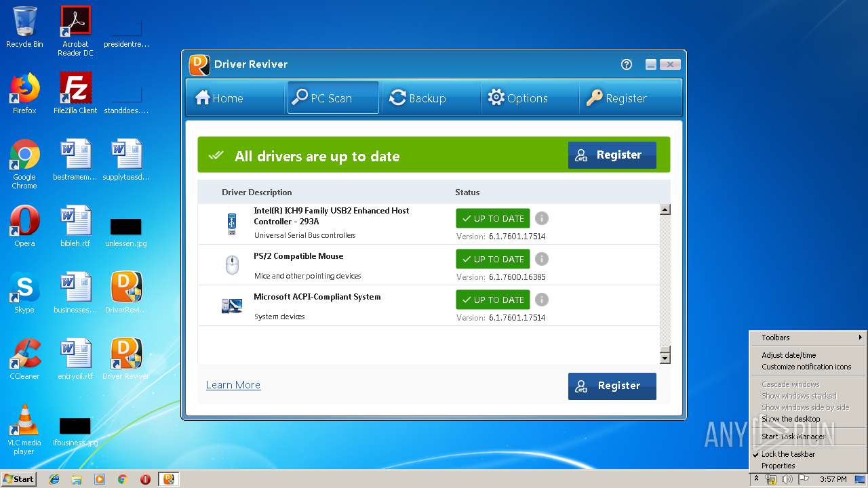Click the bottom Register button

(x=612, y=386)
